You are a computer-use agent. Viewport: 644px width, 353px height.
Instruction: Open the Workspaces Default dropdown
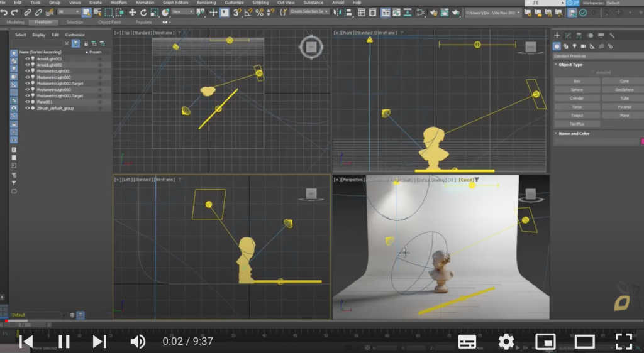(624, 3)
